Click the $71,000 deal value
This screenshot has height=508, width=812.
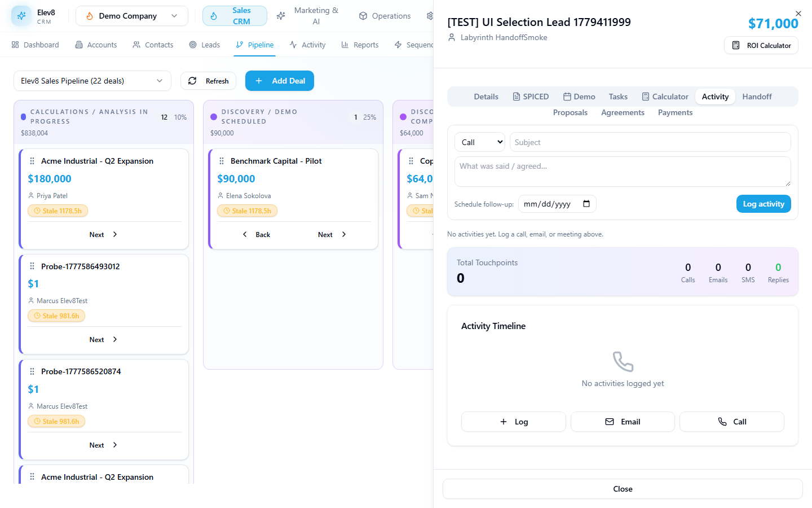pos(773,24)
